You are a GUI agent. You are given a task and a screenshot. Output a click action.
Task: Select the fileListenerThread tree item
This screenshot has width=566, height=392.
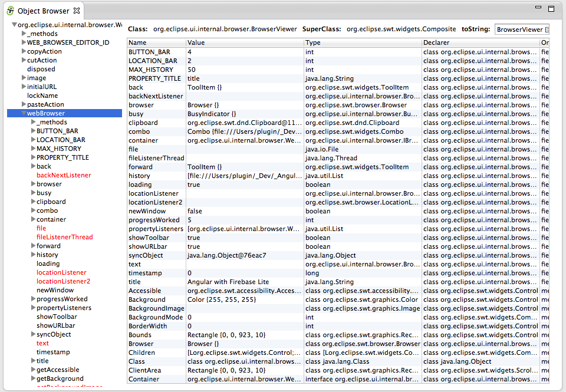click(64, 237)
